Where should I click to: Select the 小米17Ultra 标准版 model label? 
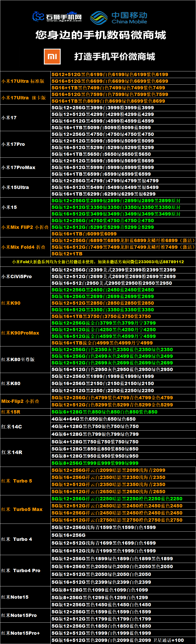pyautogui.click(x=23, y=81)
